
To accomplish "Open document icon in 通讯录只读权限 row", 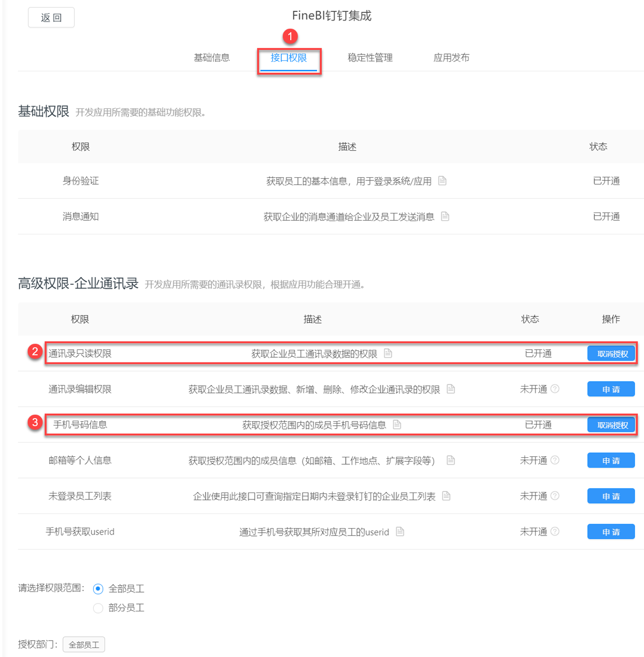I will click(x=388, y=353).
